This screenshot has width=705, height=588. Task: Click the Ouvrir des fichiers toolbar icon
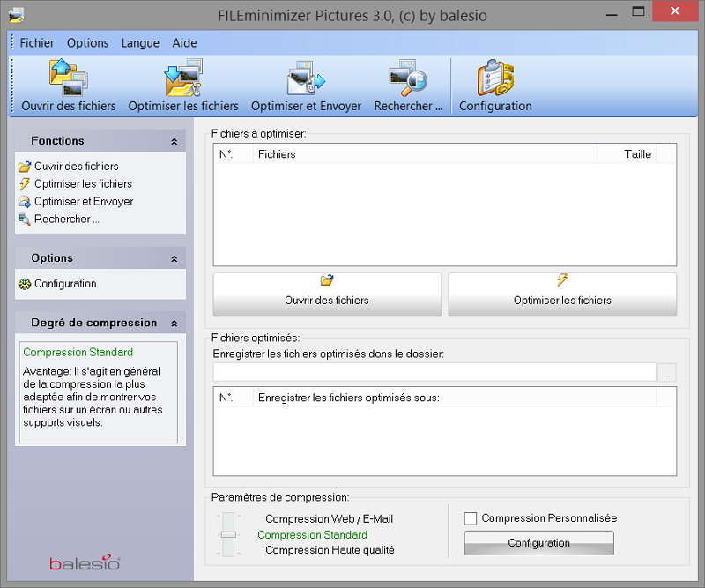click(69, 78)
